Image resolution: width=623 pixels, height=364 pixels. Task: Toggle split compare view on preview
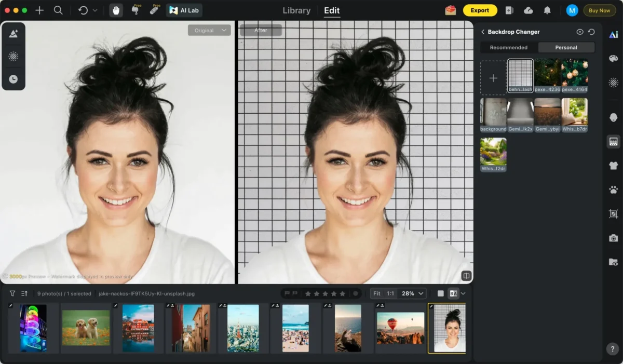tap(466, 276)
